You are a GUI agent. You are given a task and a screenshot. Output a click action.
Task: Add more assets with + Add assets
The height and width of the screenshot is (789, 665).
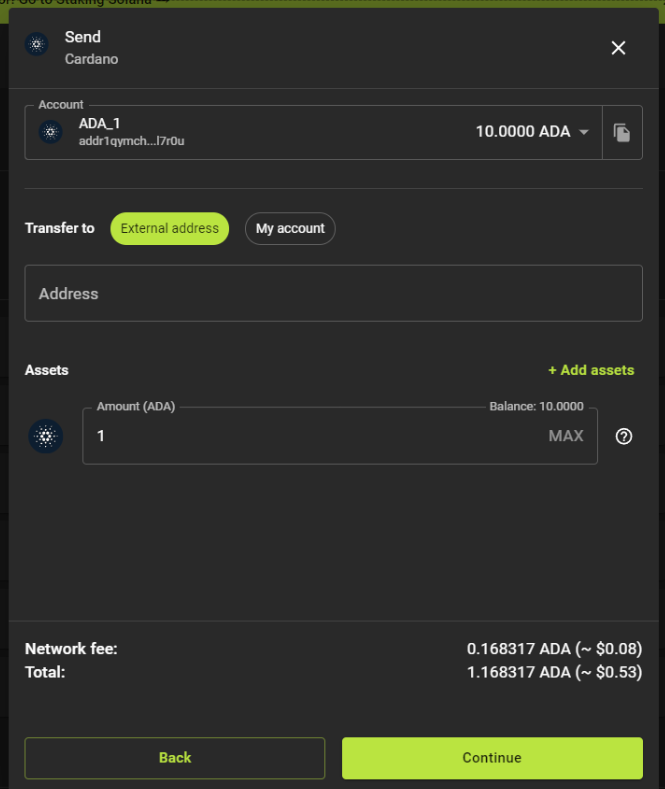pyautogui.click(x=591, y=370)
